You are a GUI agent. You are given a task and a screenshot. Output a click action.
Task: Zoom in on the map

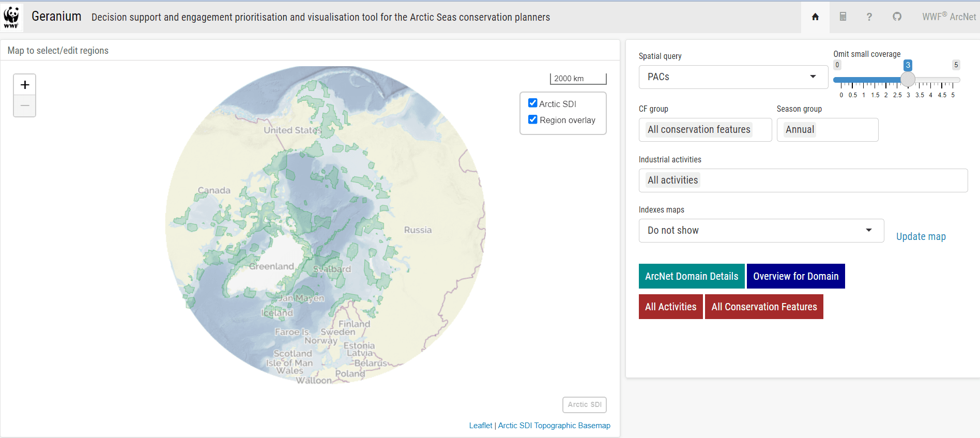25,85
